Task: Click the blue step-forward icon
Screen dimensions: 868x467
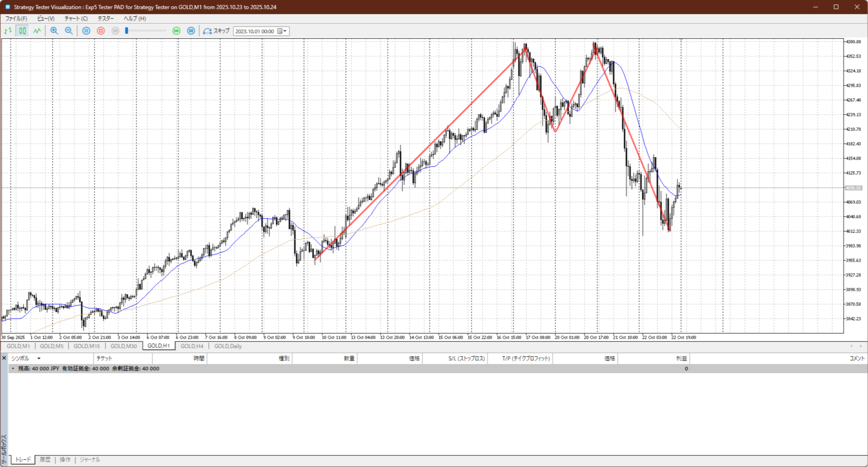Action: [x=191, y=31]
